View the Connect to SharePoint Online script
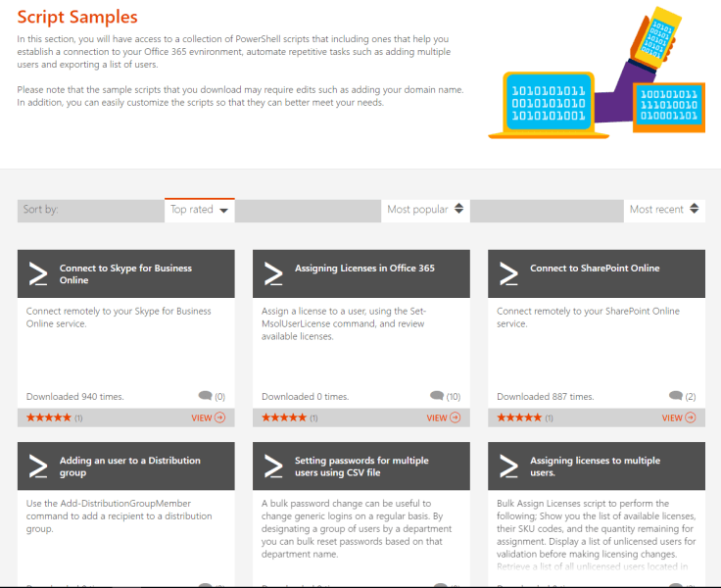The height and width of the screenshot is (588, 721). [678, 417]
